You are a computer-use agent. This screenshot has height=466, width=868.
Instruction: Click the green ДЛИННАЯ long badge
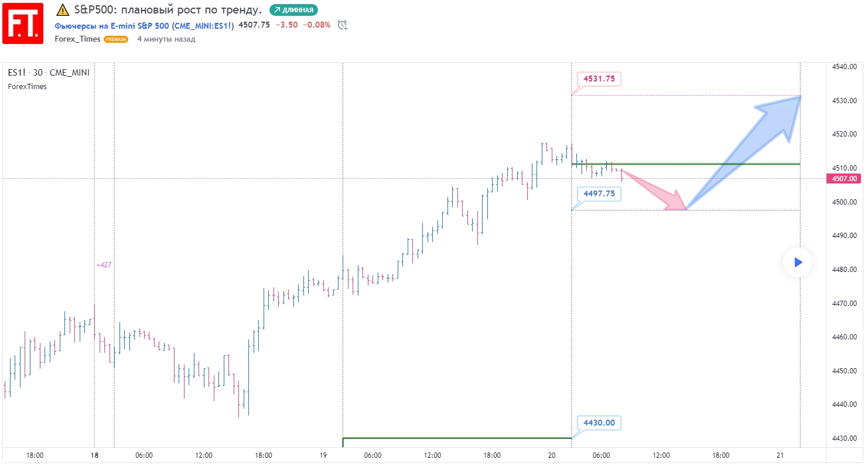point(293,10)
